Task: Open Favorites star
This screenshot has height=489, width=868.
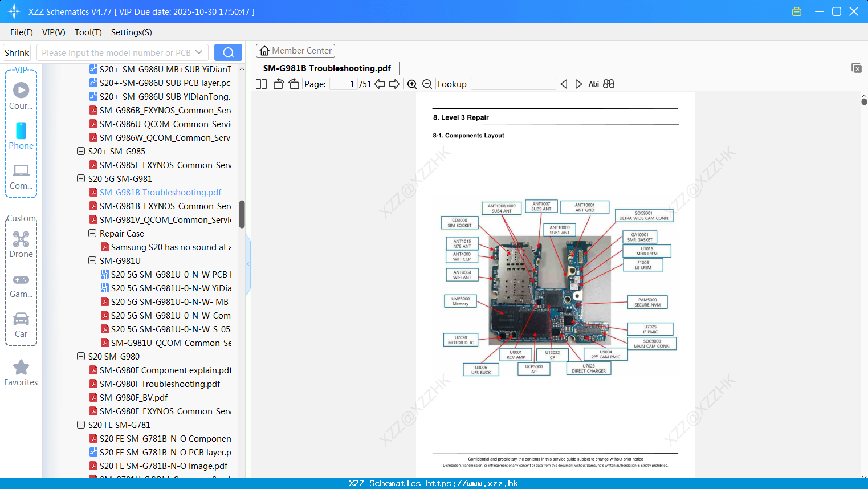Action: [21, 373]
